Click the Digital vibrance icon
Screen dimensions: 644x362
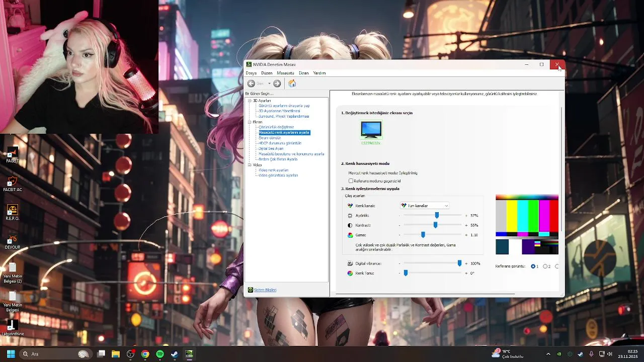point(350,263)
